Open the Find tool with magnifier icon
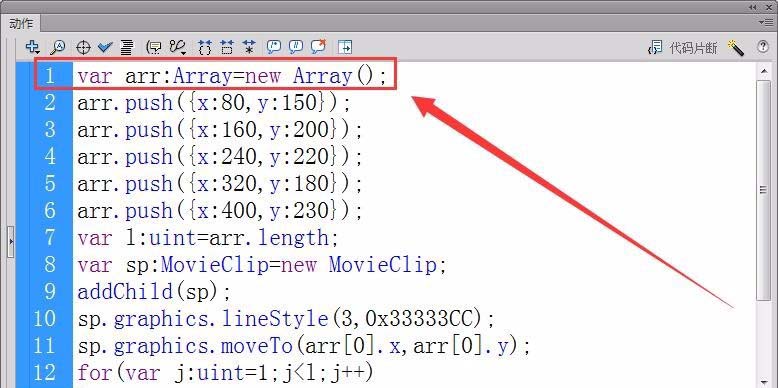The height and width of the screenshot is (388, 778). [x=58, y=47]
